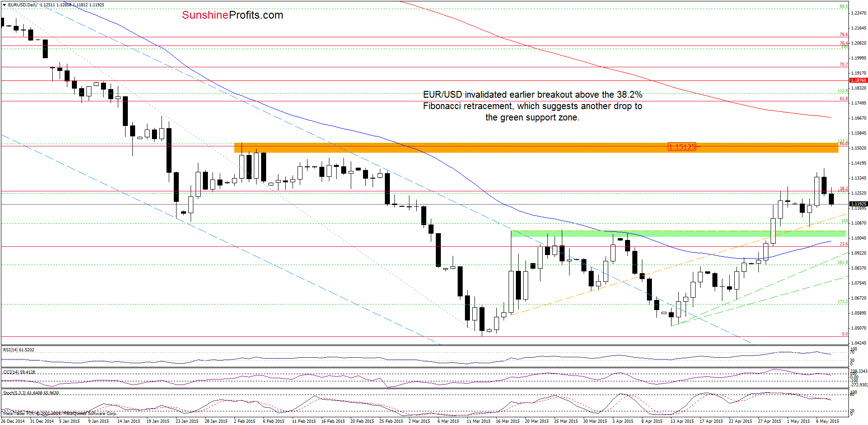Click the 1.13345 price scale label
The width and height of the screenshot is (868, 425).
tap(859, 178)
